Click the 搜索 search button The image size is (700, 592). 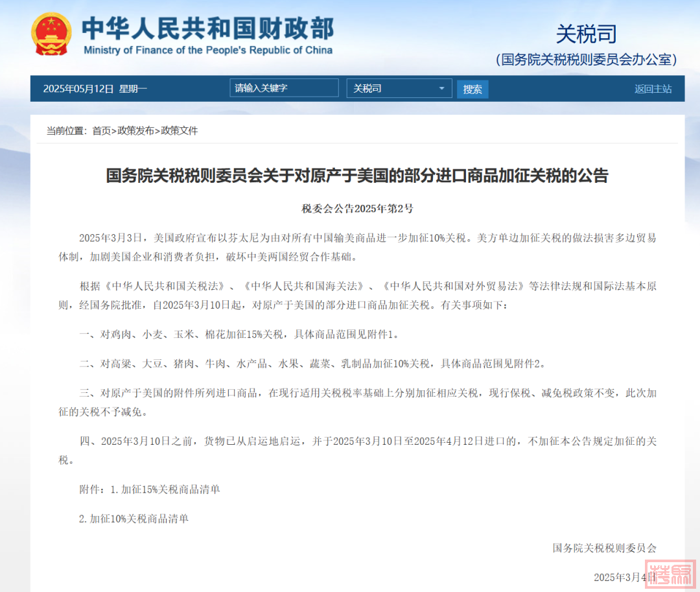pyautogui.click(x=472, y=89)
